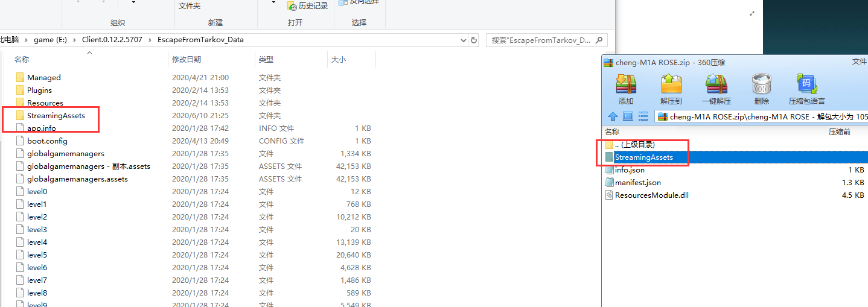Sort Explorer files by 名称 column header
This screenshot has height=307, width=868.
pyautogui.click(x=22, y=60)
